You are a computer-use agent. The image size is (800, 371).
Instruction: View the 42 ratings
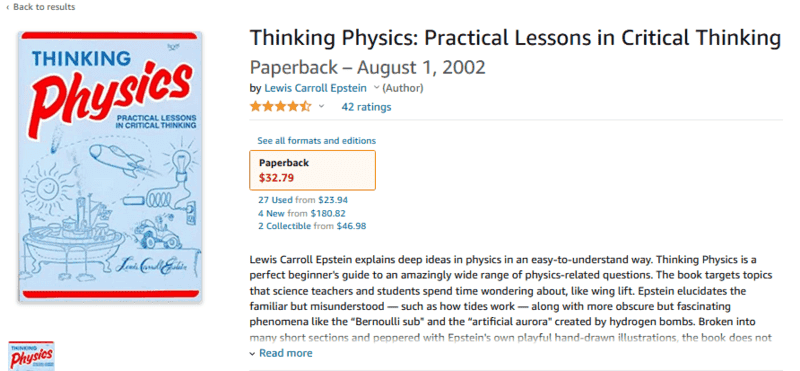[x=366, y=107]
